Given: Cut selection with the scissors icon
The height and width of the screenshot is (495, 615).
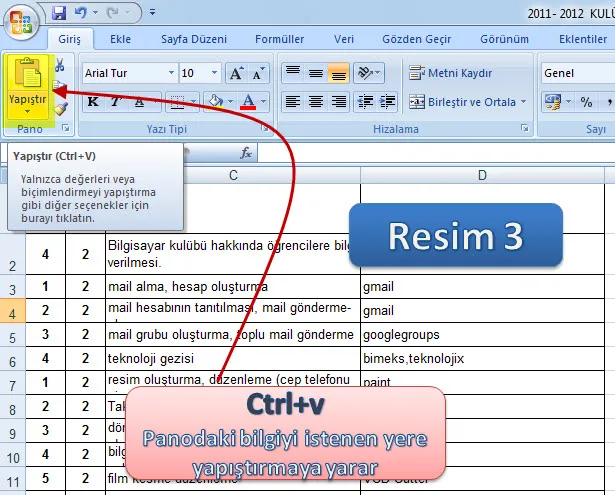Looking at the screenshot, I should (60, 65).
